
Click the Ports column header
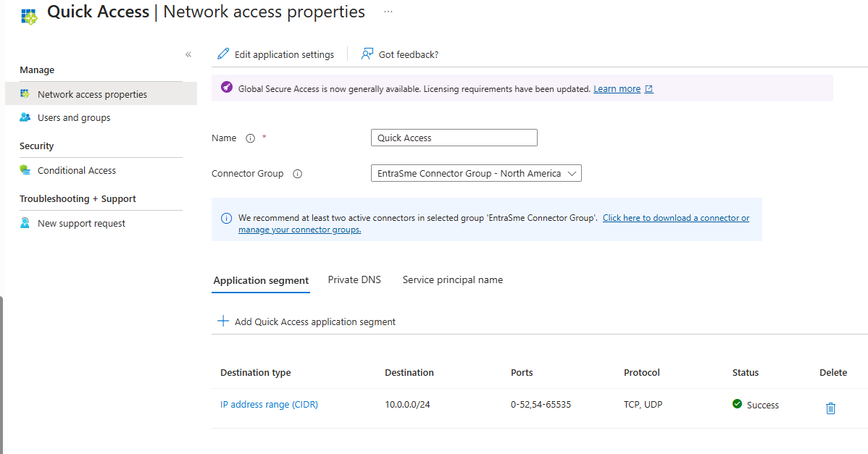coord(522,373)
